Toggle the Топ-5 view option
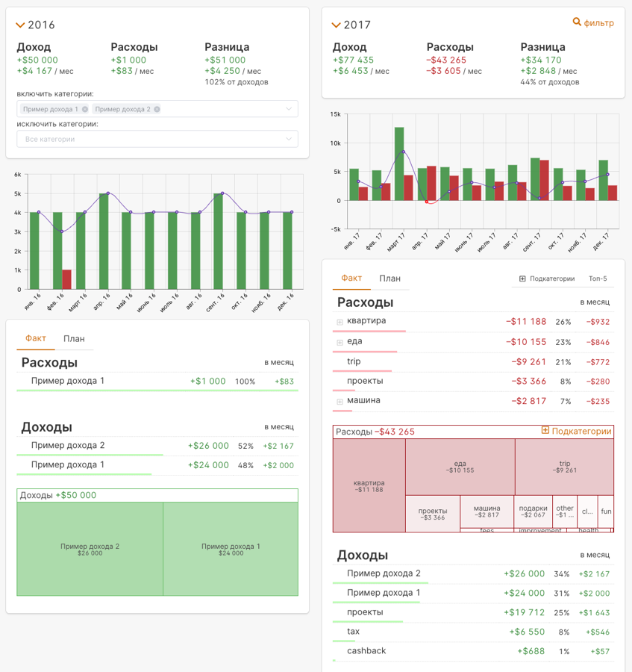632x672 pixels. (598, 279)
